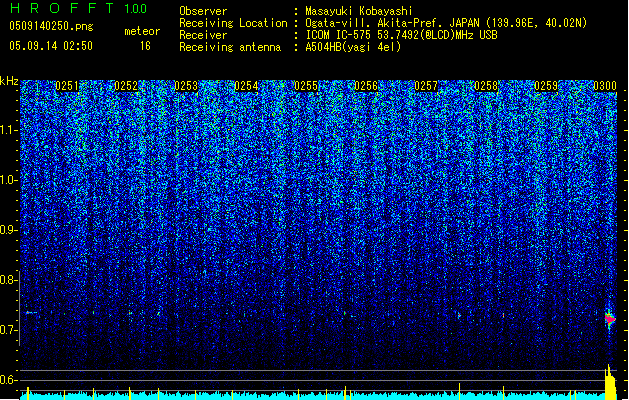Image resolution: width=629 pixels, height=400 pixels.
Task: Click the 'meteor' label
Action: coord(142,31)
